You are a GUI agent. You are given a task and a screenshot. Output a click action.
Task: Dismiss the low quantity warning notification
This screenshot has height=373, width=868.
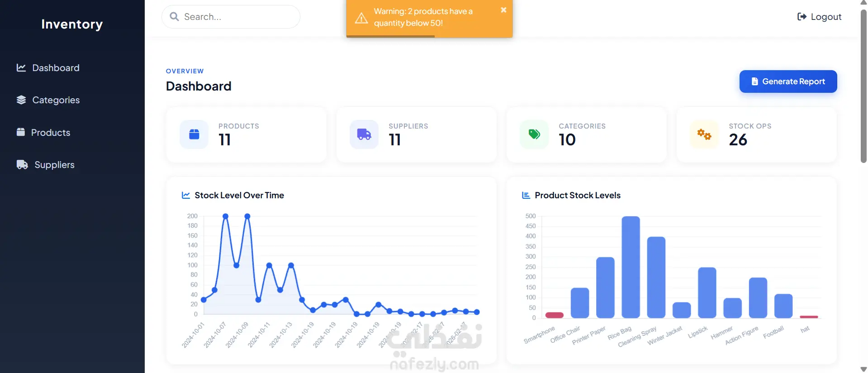click(503, 10)
